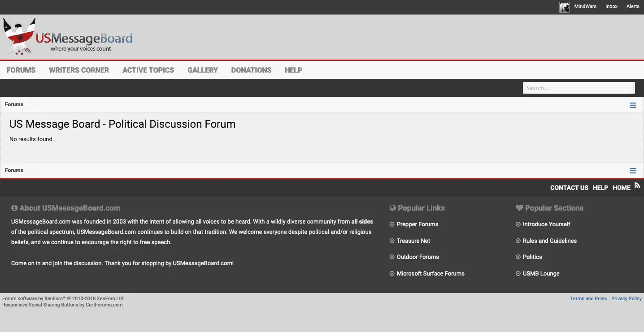Click the "Responsive Social Sharing Buttons by CertForums.com" text

62,305
